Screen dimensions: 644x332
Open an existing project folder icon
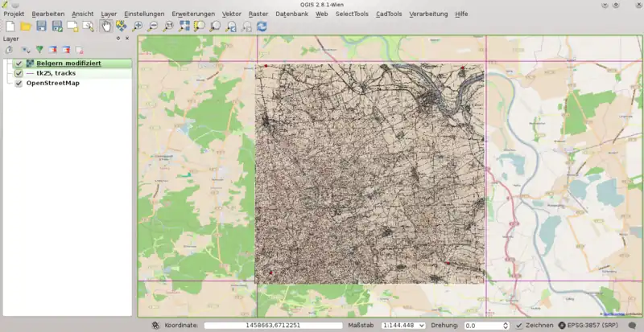coord(26,27)
